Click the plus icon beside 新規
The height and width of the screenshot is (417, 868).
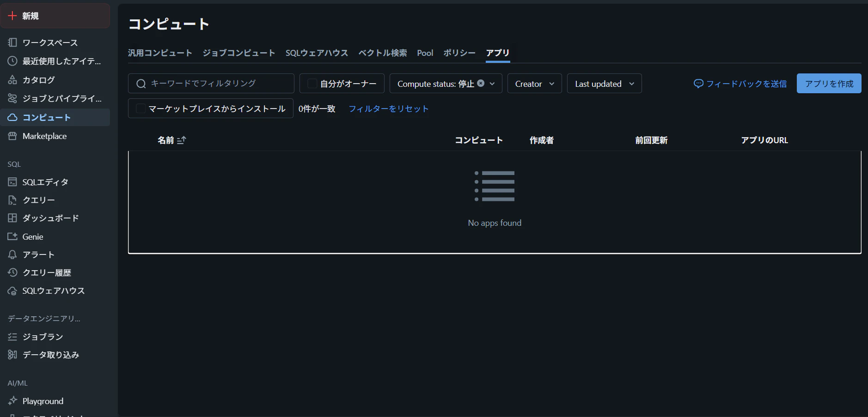[12, 16]
